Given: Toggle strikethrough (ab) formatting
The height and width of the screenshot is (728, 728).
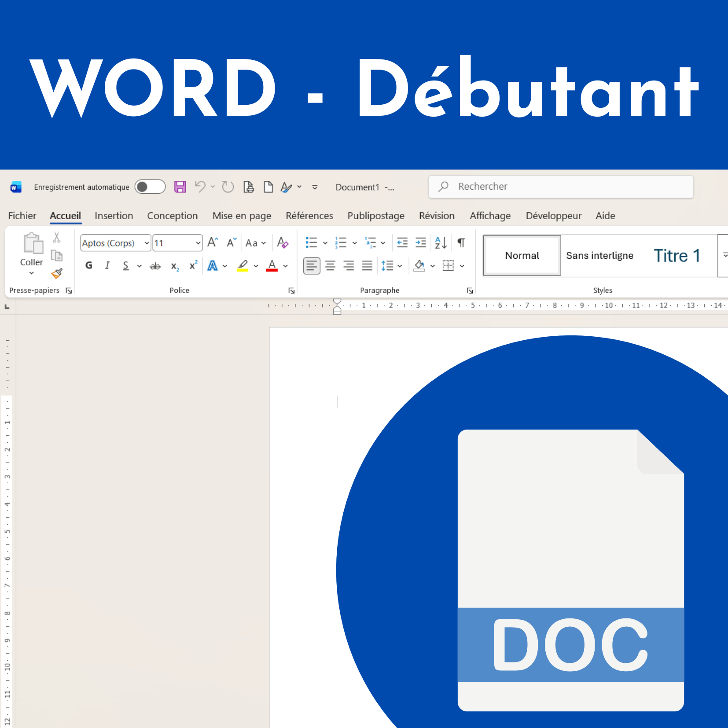Looking at the screenshot, I should 155,266.
